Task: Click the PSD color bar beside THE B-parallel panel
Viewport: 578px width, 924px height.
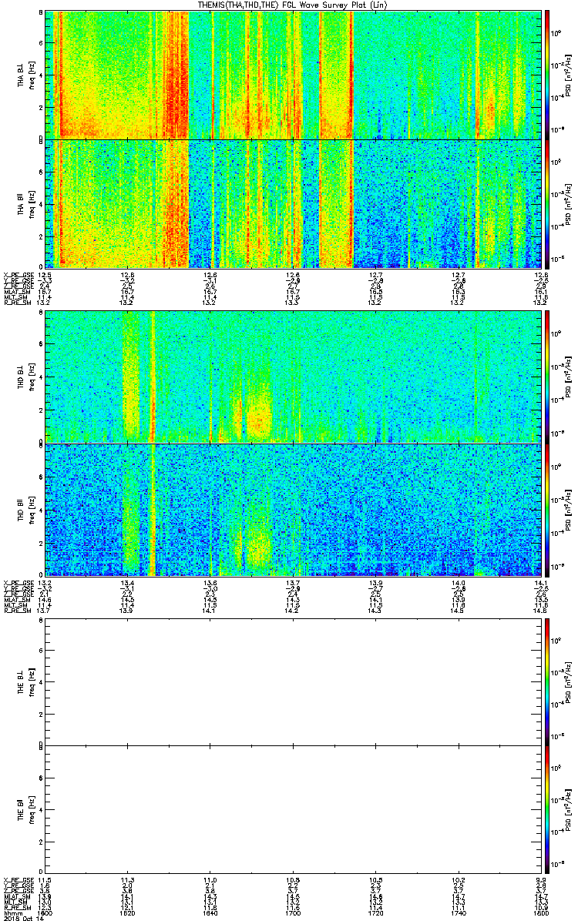Action: pyautogui.click(x=547, y=810)
